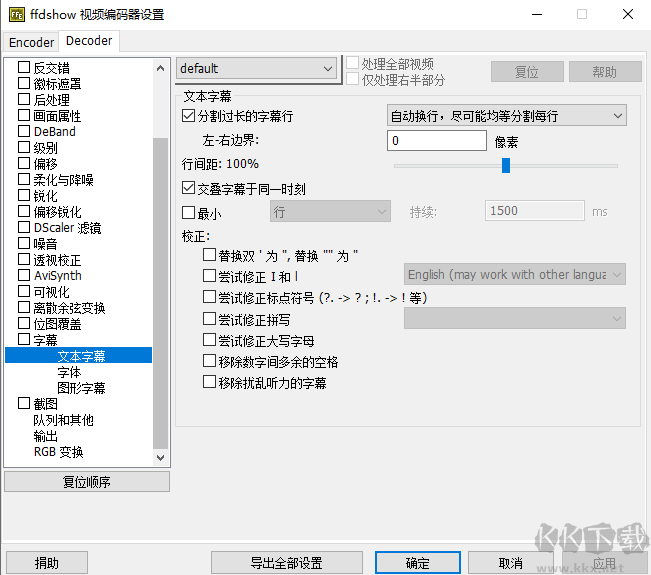
Task: Open the 输出 page
Action: point(46,436)
